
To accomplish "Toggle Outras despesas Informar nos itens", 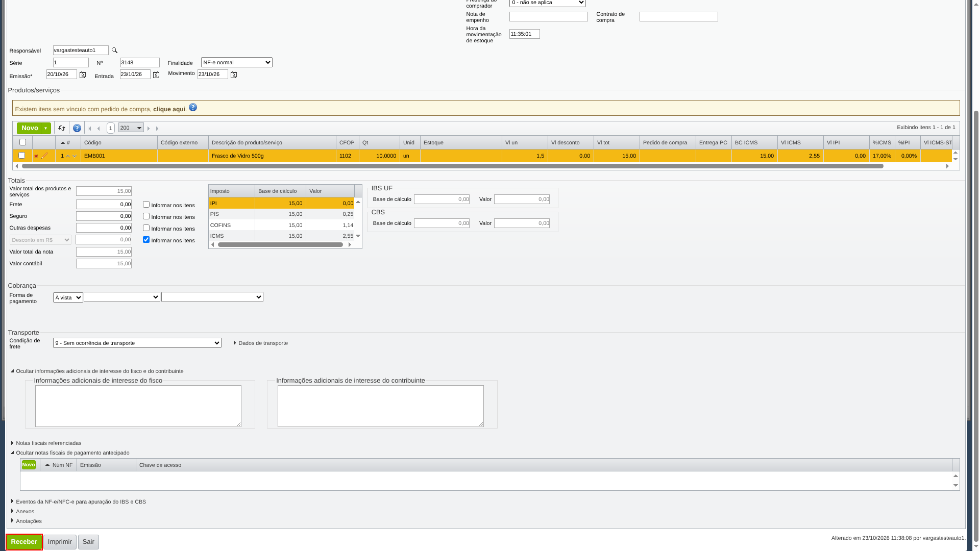I will tap(146, 228).
